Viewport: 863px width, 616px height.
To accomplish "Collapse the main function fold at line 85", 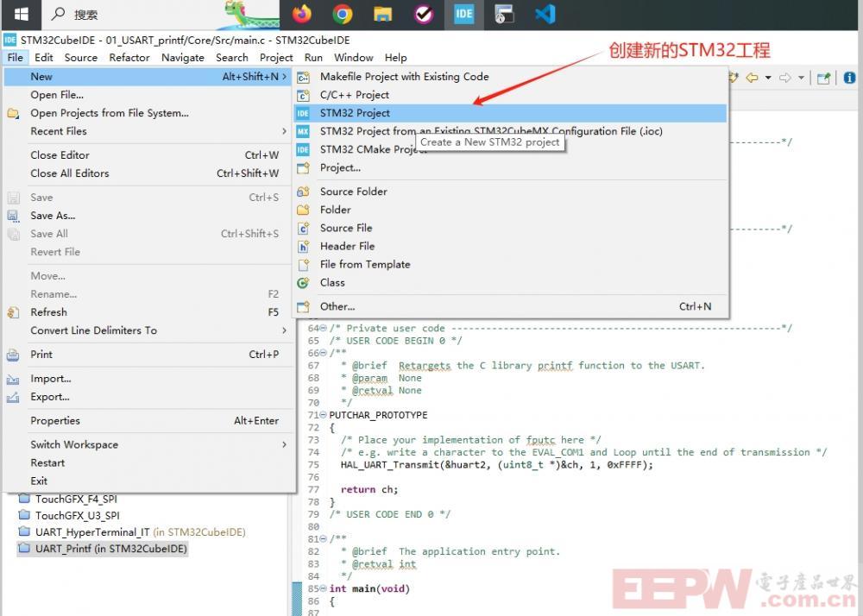I will coord(324,588).
